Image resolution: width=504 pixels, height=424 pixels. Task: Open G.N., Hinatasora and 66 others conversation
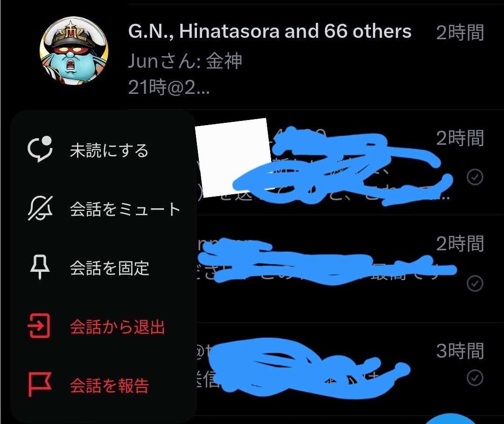click(x=270, y=31)
